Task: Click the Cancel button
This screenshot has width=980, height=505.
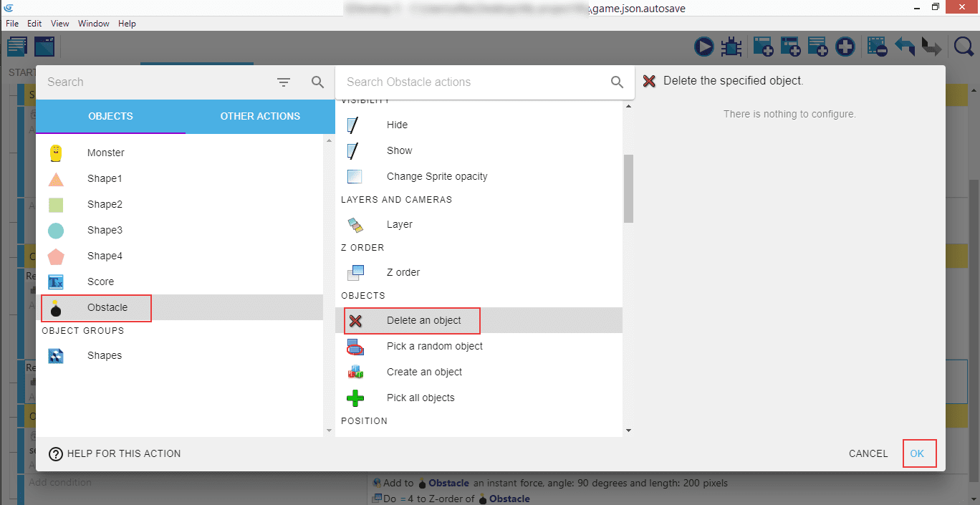Action: 868,453
